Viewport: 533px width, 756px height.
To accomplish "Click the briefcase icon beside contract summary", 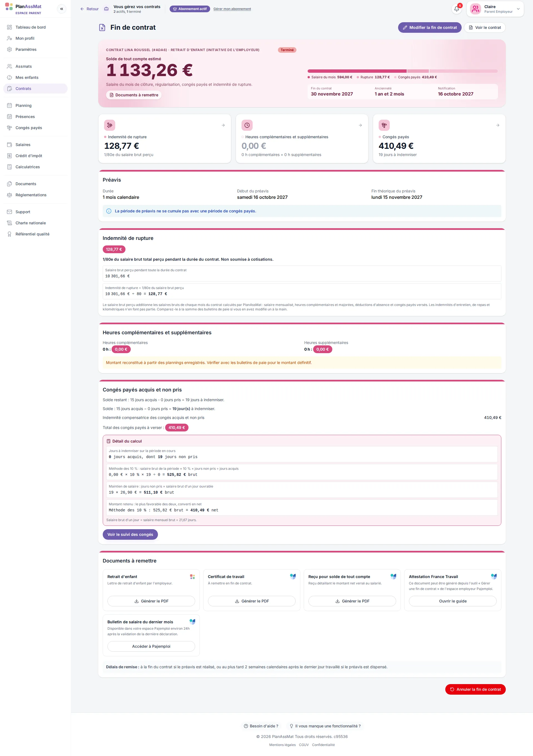I will point(106,9).
